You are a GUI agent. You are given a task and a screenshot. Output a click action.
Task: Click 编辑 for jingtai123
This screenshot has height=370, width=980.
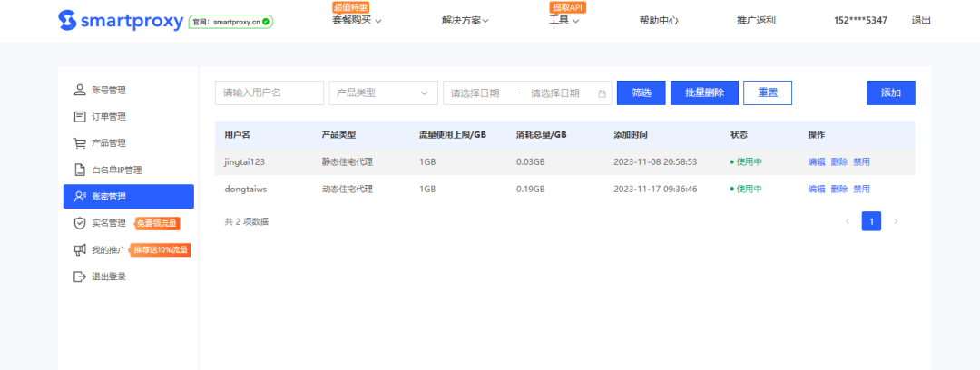coord(817,161)
